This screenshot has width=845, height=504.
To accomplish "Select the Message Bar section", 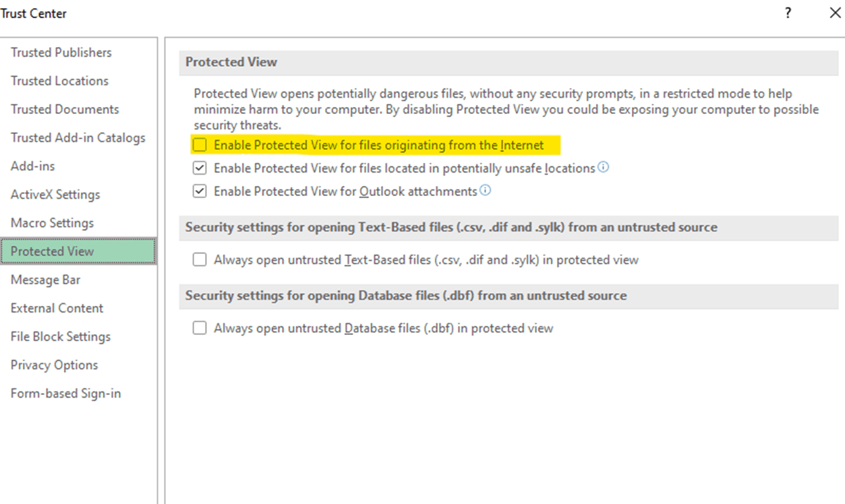I will [x=45, y=280].
